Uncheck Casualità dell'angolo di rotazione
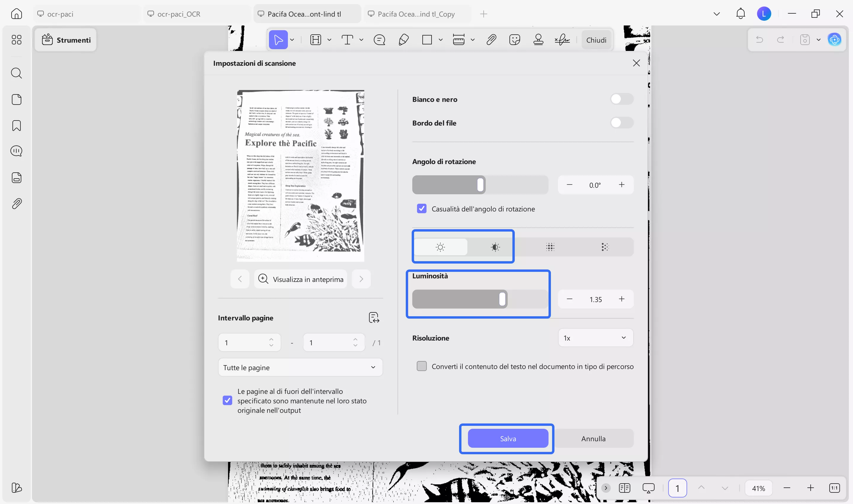Viewport: 853px width, 504px height. pyautogui.click(x=421, y=208)
